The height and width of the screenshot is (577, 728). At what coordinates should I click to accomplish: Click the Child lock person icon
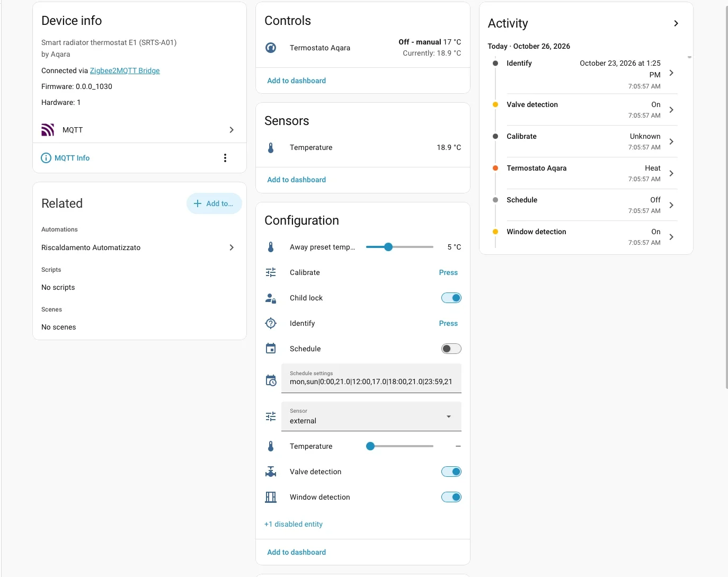271,298
